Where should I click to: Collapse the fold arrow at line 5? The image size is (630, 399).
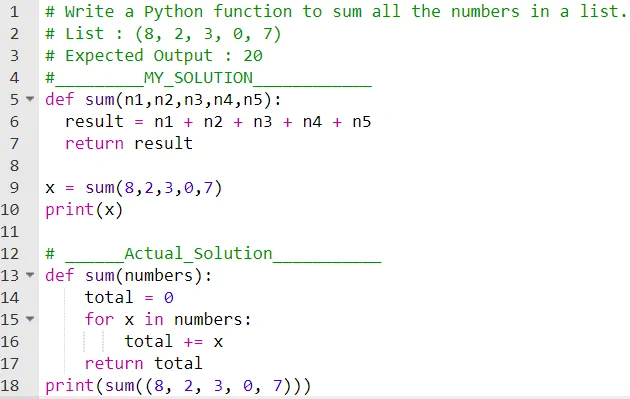point(30,98)
